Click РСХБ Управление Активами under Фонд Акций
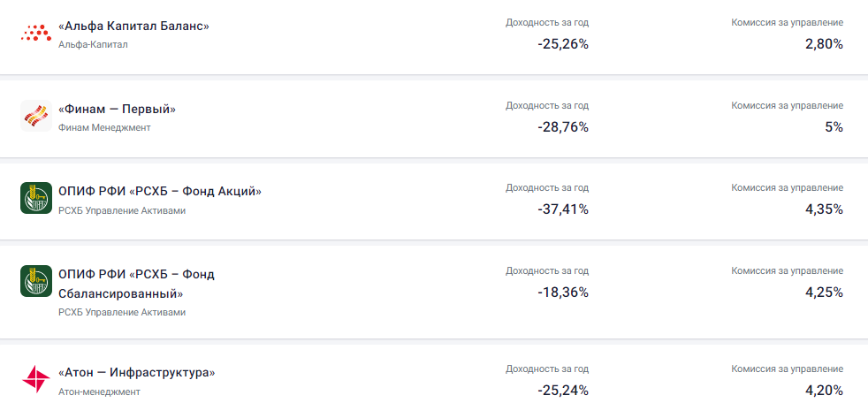Image resolution: width=868 pixels, height=418 pixels. 122,210
